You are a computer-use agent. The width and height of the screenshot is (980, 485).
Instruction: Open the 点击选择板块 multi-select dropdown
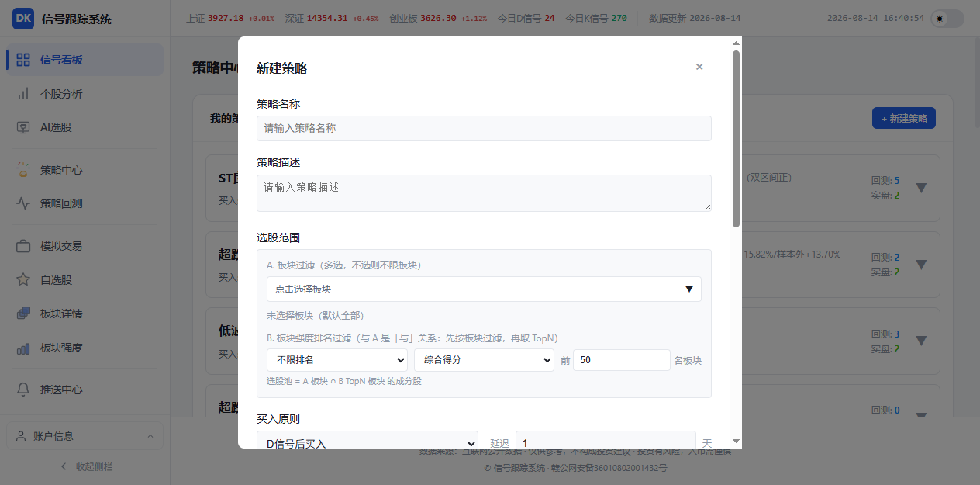point(484,289)
